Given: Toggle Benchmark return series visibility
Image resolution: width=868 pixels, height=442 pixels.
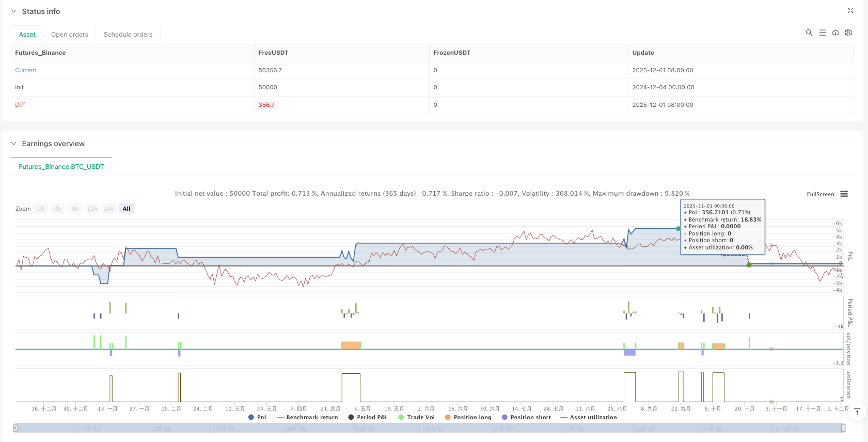Looking at the screenshot, I should [x=307, y=417].
